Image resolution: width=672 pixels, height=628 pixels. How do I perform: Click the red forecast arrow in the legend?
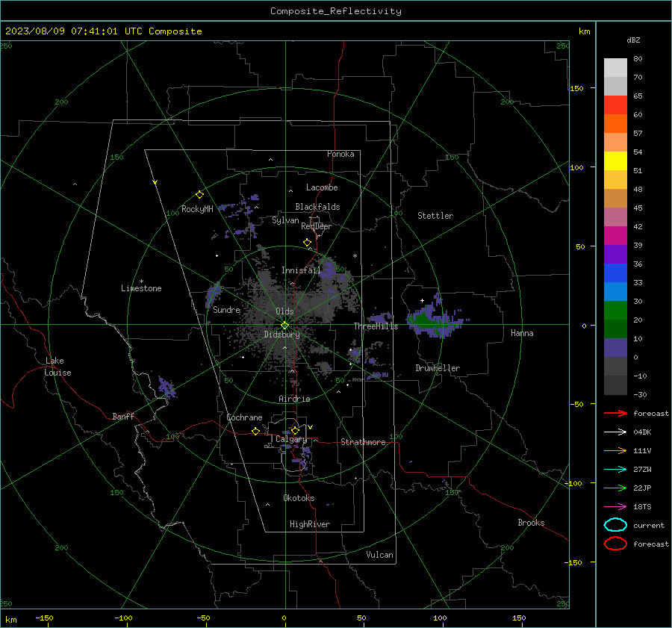615,413
